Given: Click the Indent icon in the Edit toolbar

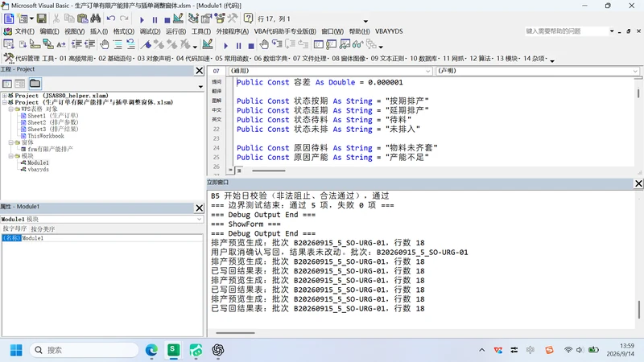Looking at the screenshot, I should [x=76, y=44].
